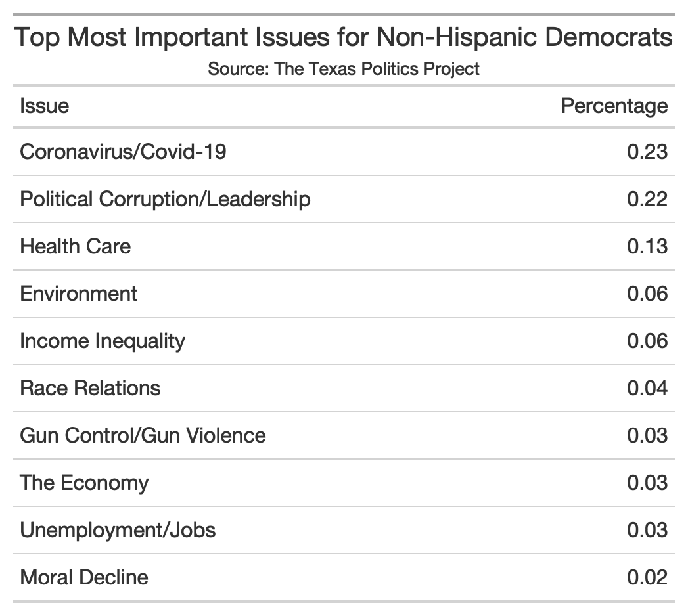
Task: Click The Economy issue cell
Action: (84, 483)
